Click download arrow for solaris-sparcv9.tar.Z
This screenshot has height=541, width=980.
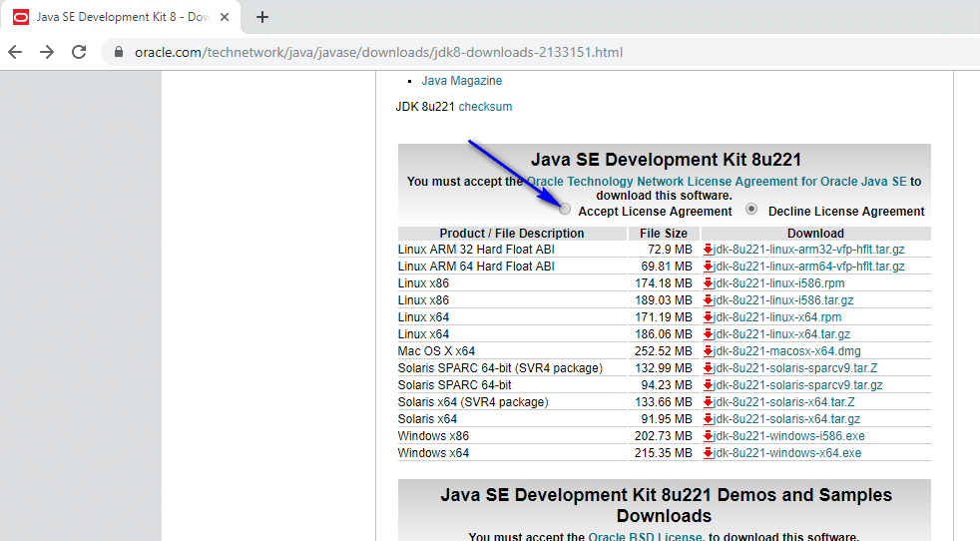(709, 368)
